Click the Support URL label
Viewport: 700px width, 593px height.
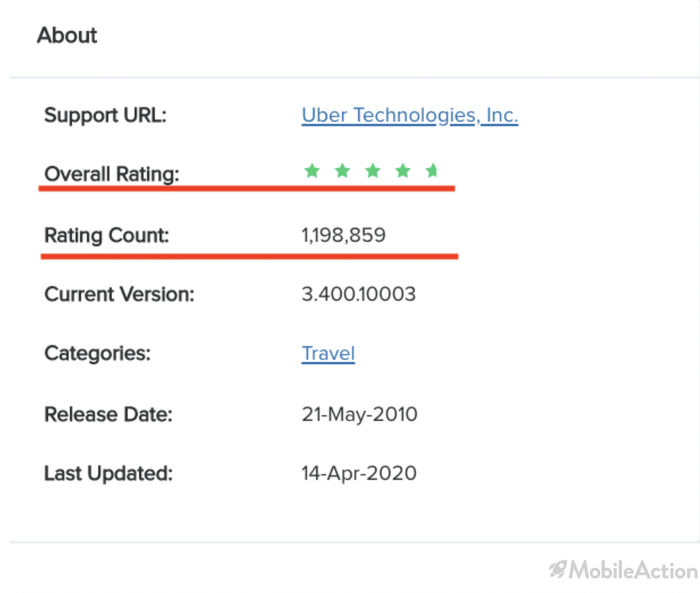point(105,115)
